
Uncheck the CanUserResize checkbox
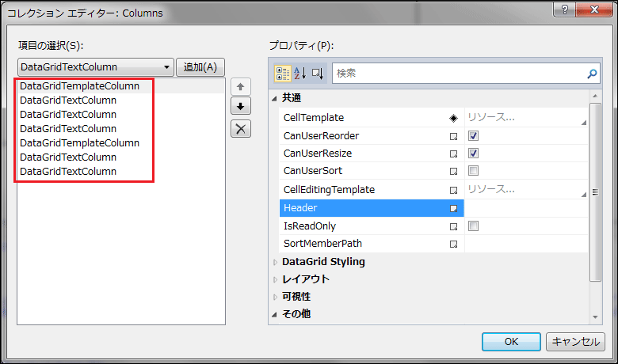[x=473, y=153]
